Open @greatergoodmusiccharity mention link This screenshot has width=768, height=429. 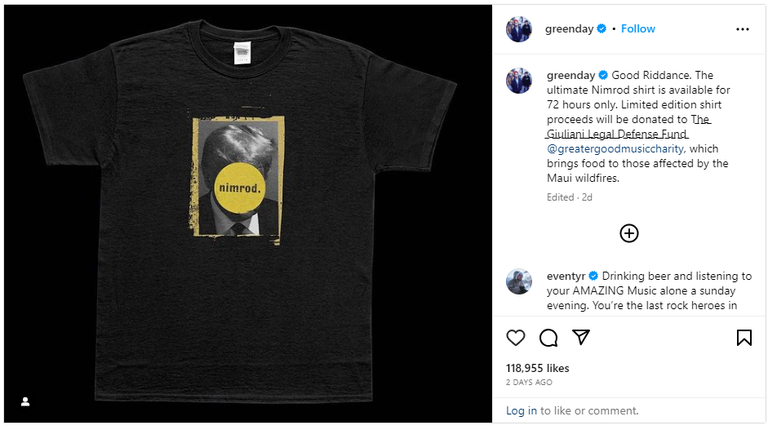point(616,149)
